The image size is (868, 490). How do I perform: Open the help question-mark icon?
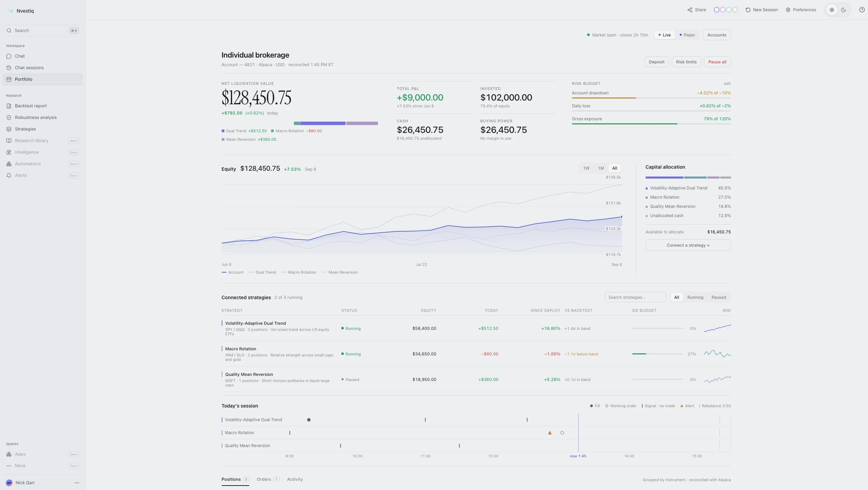coord(862,10)
